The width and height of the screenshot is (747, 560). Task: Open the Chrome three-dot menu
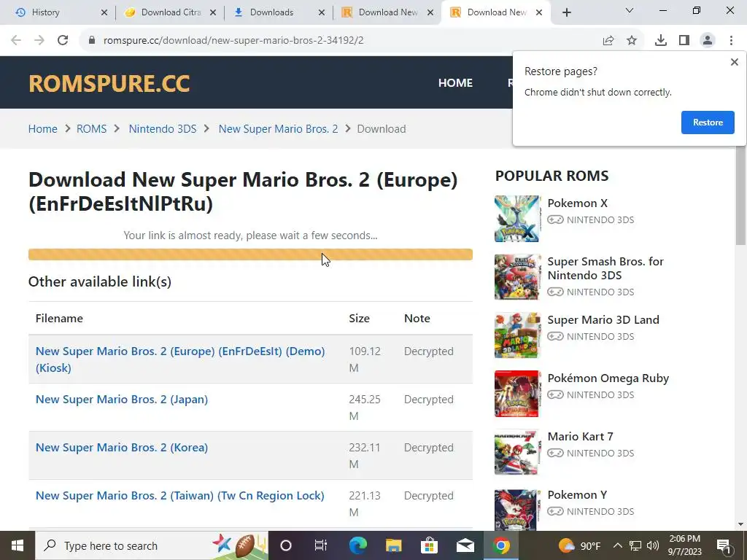(x=731, y=41)
